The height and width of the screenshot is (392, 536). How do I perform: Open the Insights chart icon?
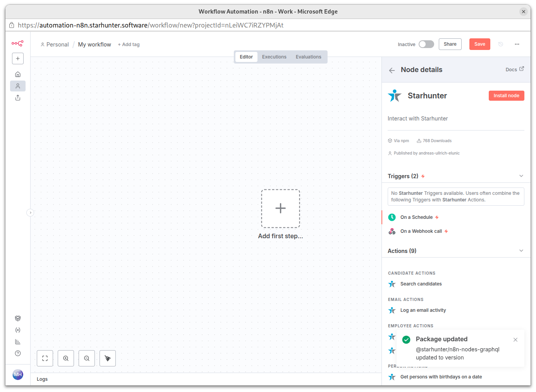(x=18, y=342)
